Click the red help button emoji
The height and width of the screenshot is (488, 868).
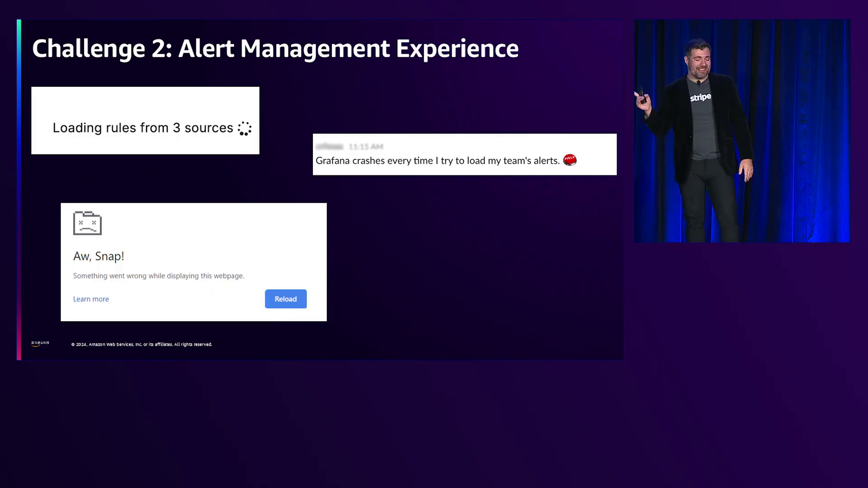tap(570, 160)
